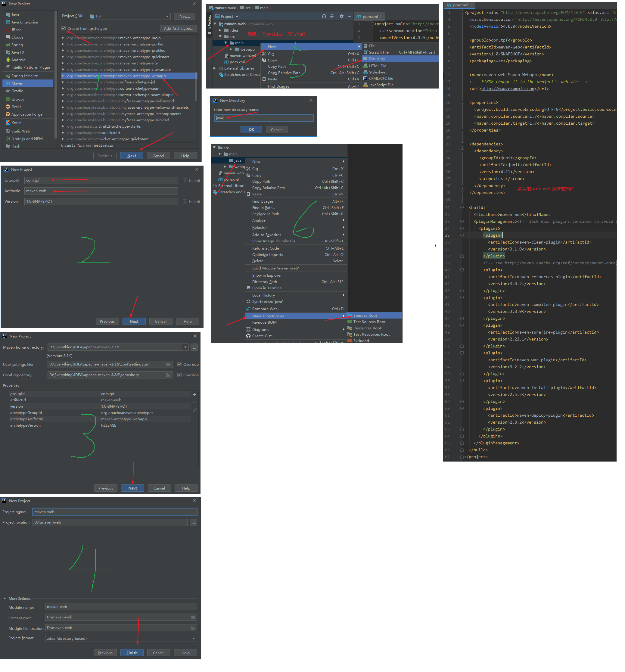Select Maven in the project type list
This screenshot has width=625, height=672.
coord(28,83)
